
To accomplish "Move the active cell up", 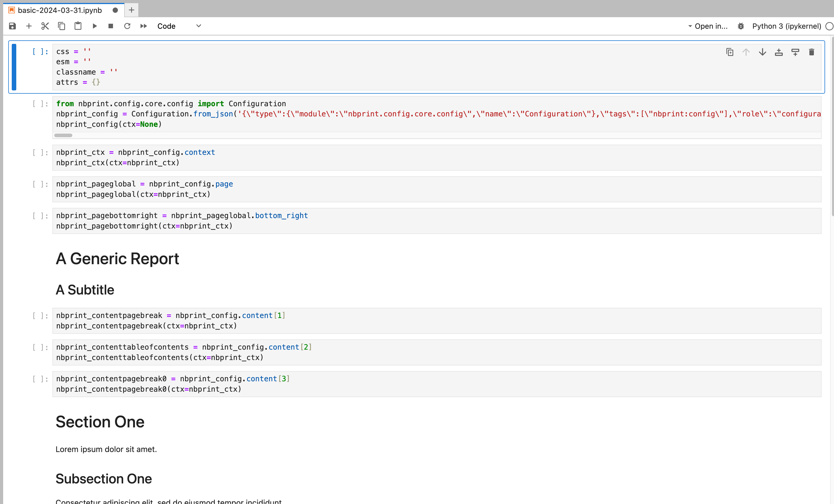I will [x=746, y=52].
